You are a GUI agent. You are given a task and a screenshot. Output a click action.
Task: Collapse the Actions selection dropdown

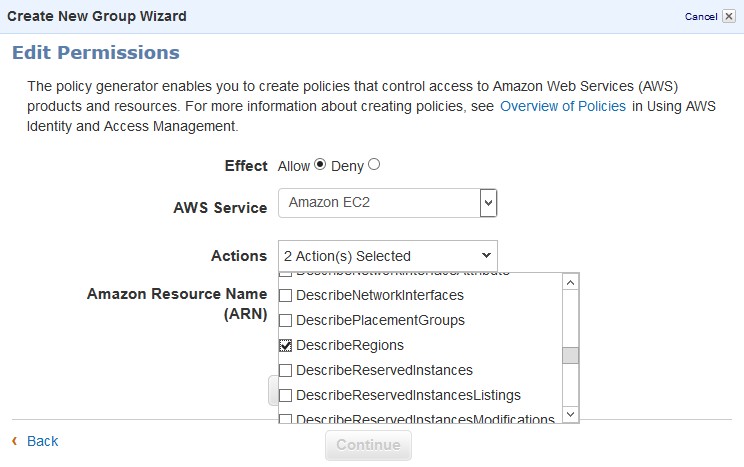487,256
